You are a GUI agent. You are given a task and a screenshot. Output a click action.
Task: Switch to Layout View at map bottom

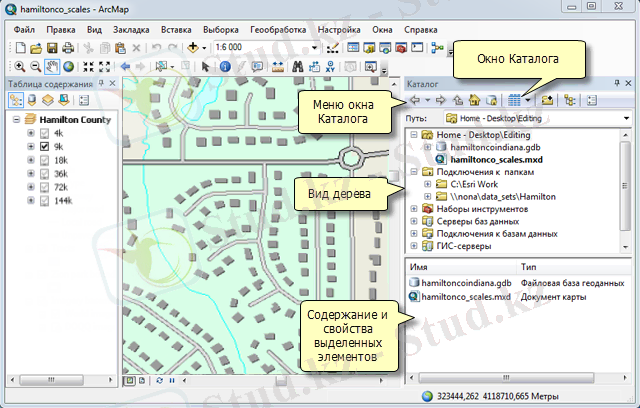tap(142, 381)
